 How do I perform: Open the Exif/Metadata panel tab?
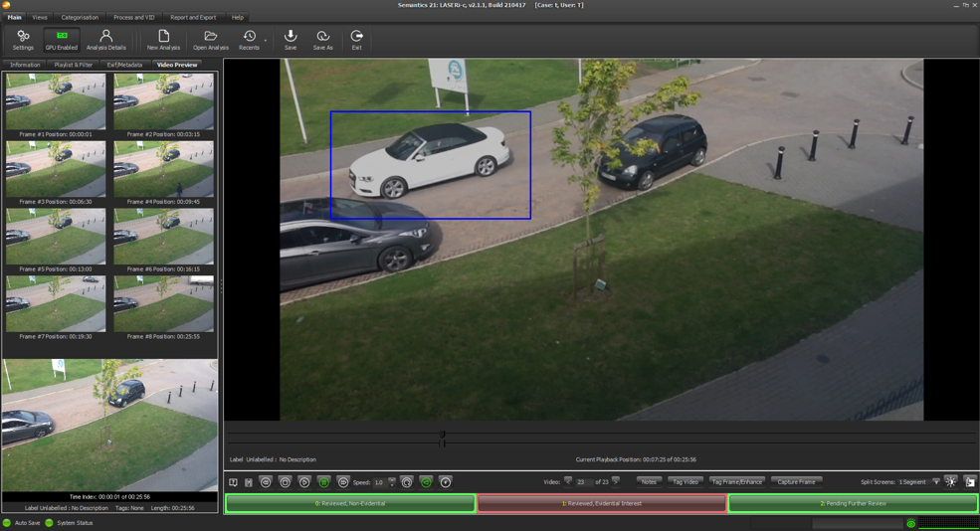tap(124, 65)
